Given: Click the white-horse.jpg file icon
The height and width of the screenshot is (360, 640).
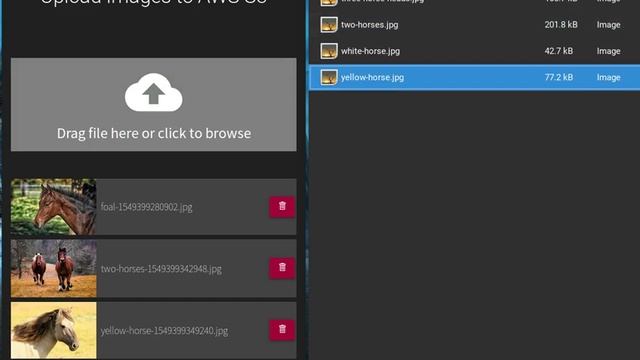Looking at the screenshot, I should tap(329, 51).
